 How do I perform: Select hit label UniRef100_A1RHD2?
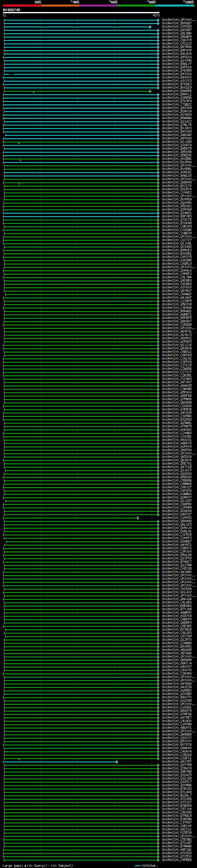tap(177, 690)
